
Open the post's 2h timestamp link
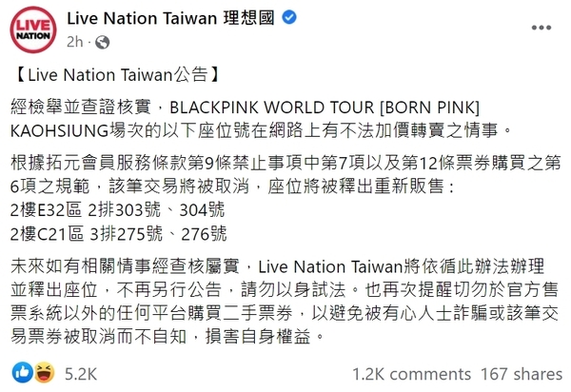(76, 43)
